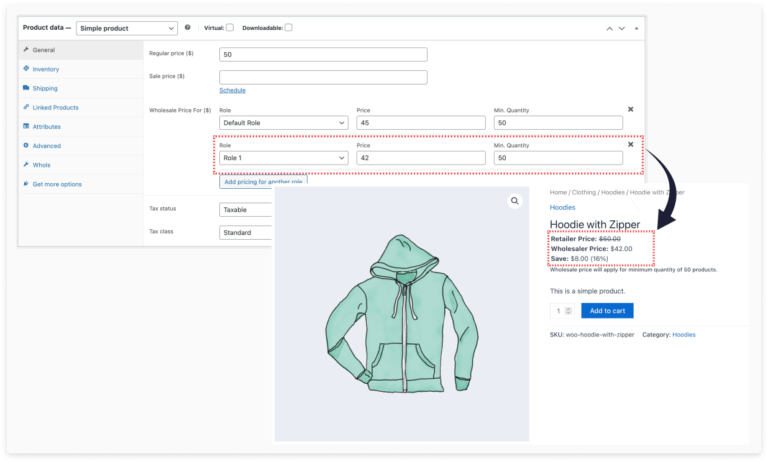Screen dimensions: 768x462
Task: Click the Save $8.00 (16%) text
Action: tap(579, 258)
